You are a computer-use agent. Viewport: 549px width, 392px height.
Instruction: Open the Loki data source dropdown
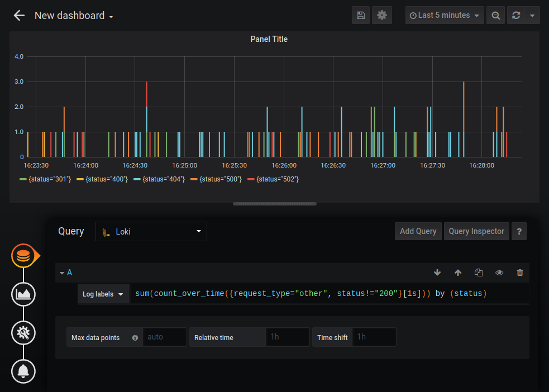click(x=151, y=232)
